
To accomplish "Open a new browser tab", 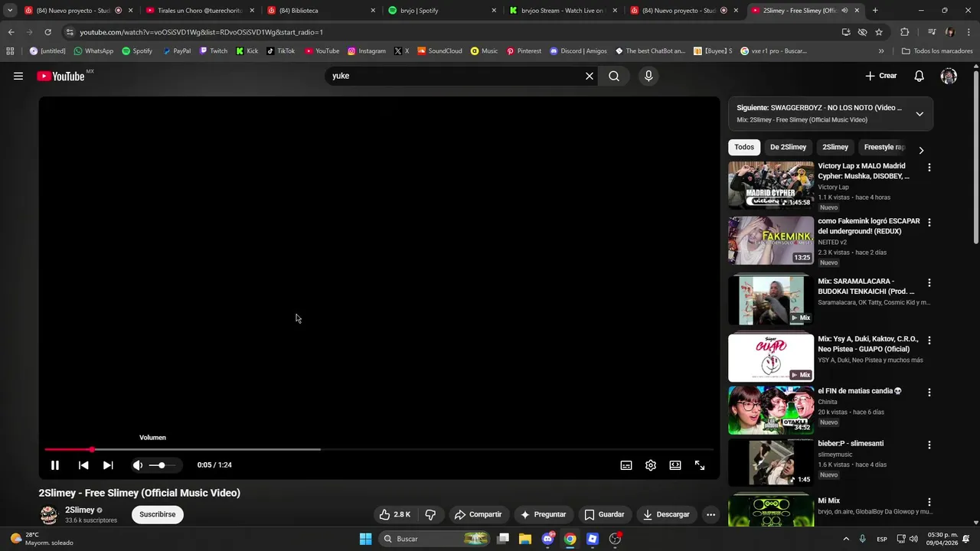I will (x=875, y=10).
